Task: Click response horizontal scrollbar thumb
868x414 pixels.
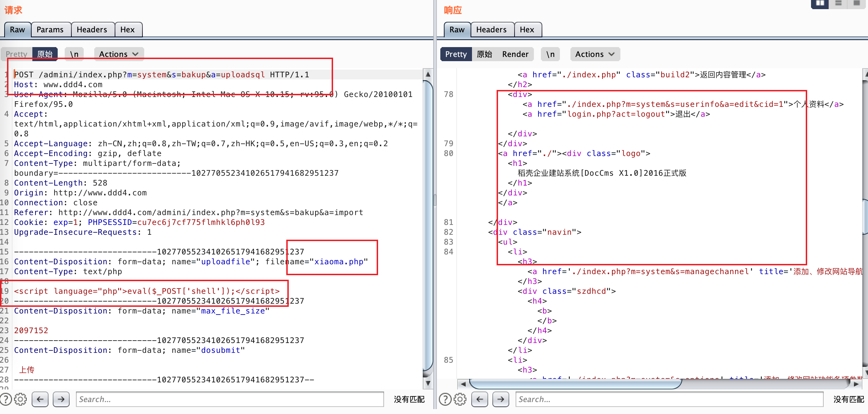Action: [575, 384]
